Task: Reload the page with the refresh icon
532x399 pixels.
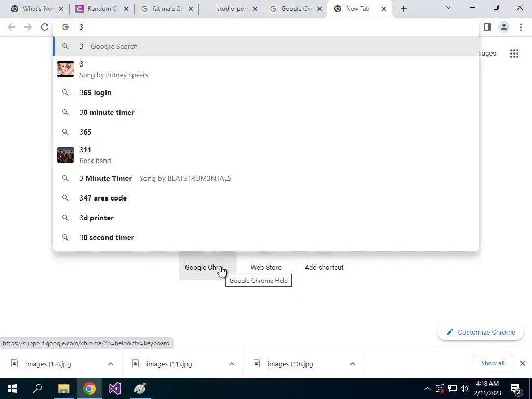Action: coord(45,27)
